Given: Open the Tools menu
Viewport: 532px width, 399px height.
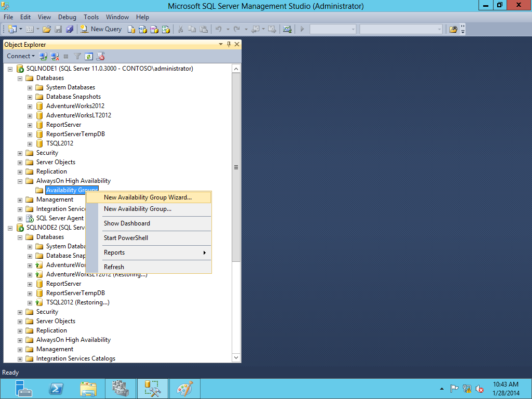Looking at the screenshot, I should point(91,17).
